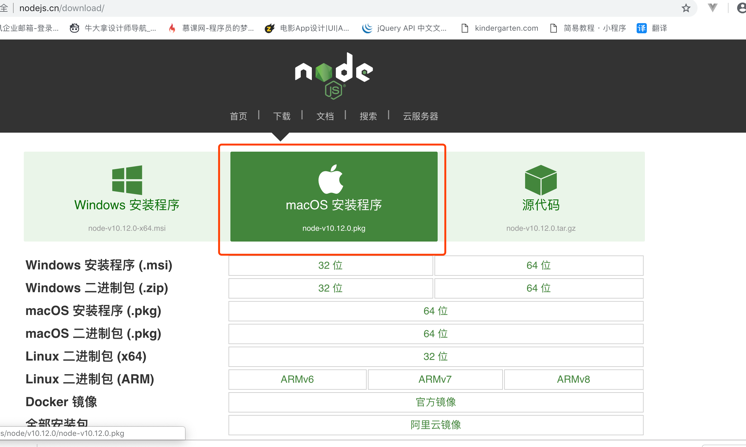Open the 下载 navigation item
The image size is (746, 447).
point(282,116)
